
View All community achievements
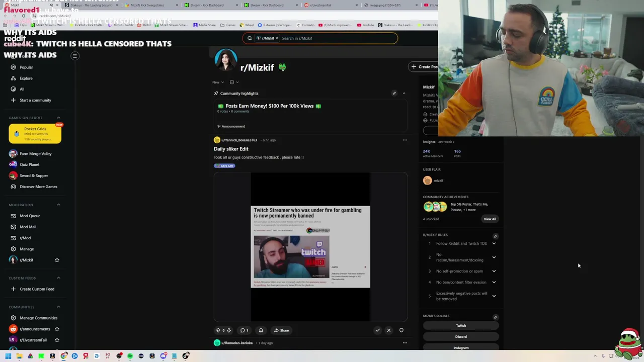(x=490, y=219)
